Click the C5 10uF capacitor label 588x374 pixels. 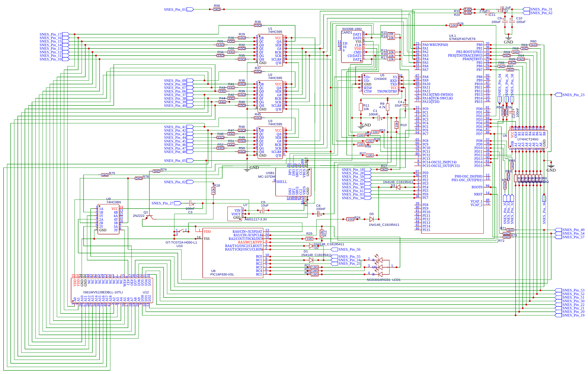coord(264,204)
